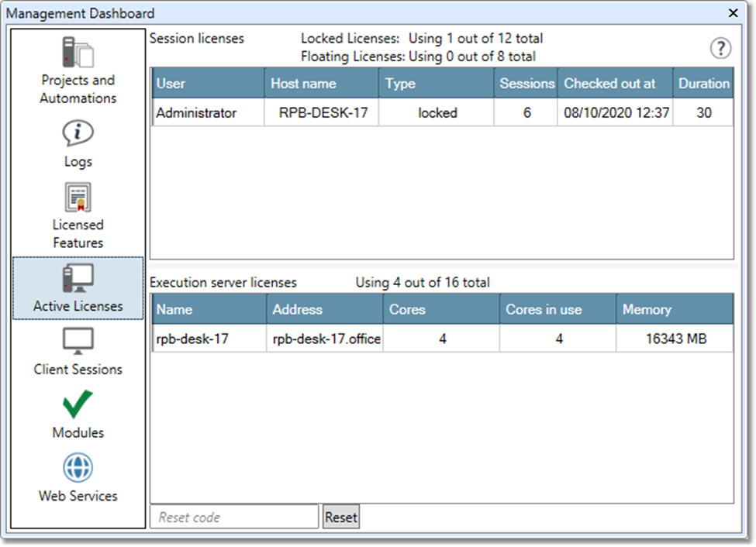Viewport: 756px width, 547px height.
Task: Click the Reset button
Action: tap(341, 517)
